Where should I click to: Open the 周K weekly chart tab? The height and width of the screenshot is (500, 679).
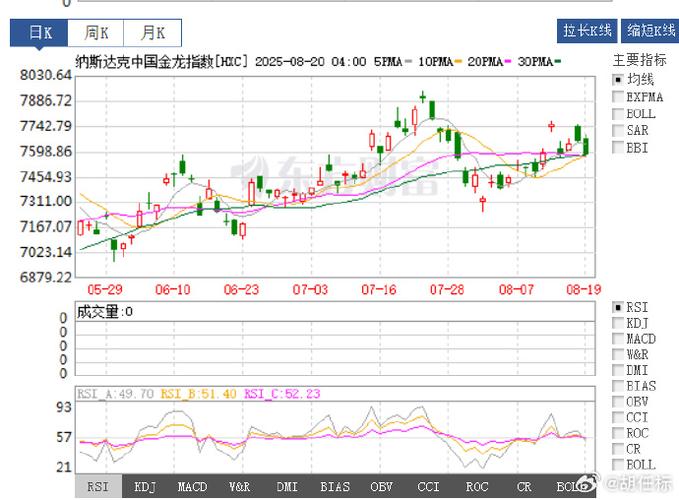(97, 32)
